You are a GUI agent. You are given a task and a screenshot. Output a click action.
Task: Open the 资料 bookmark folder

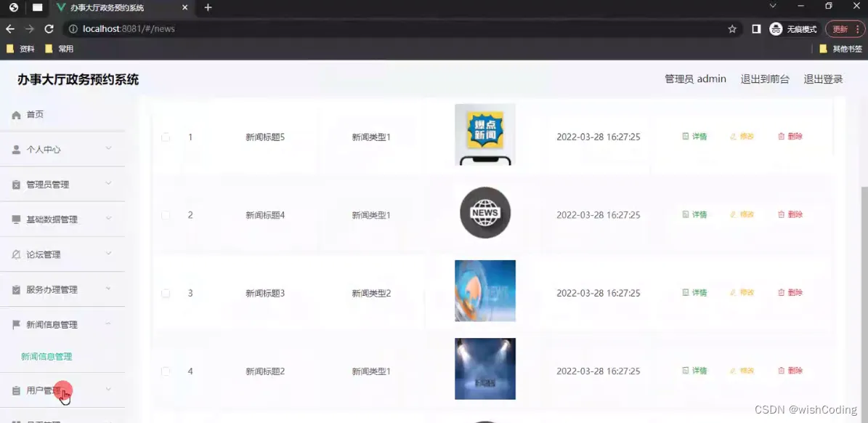pyautogui.click(x=20, y=49)
